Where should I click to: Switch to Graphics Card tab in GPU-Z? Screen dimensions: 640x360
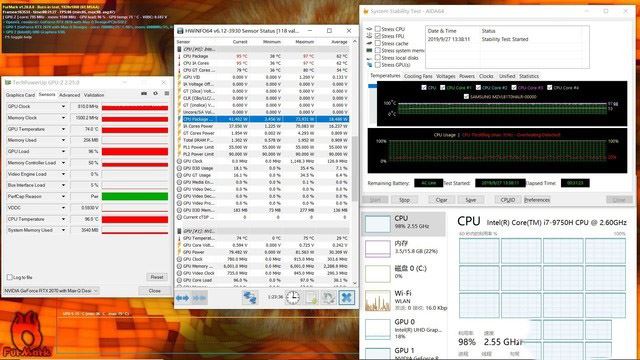(20, 95)
